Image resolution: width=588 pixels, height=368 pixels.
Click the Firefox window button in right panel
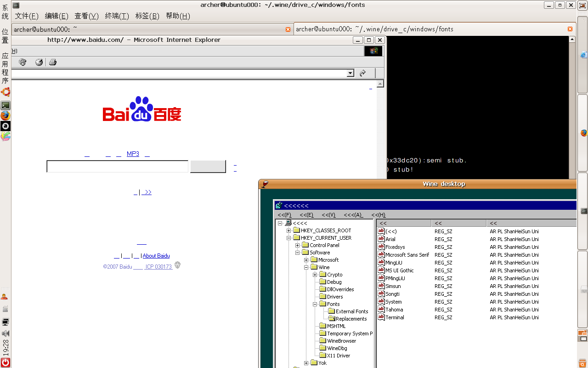tap(583, 133)
